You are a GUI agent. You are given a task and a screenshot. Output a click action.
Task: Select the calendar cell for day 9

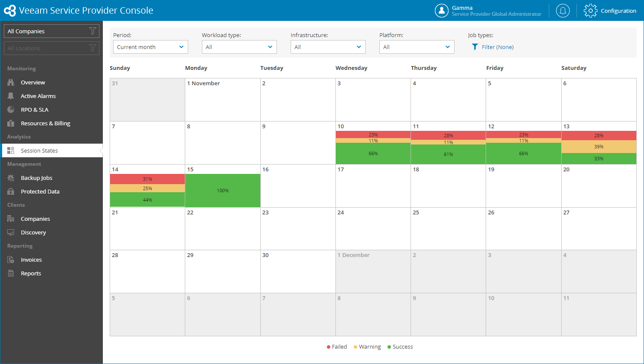pyautogui.click(x=298, y=143)
